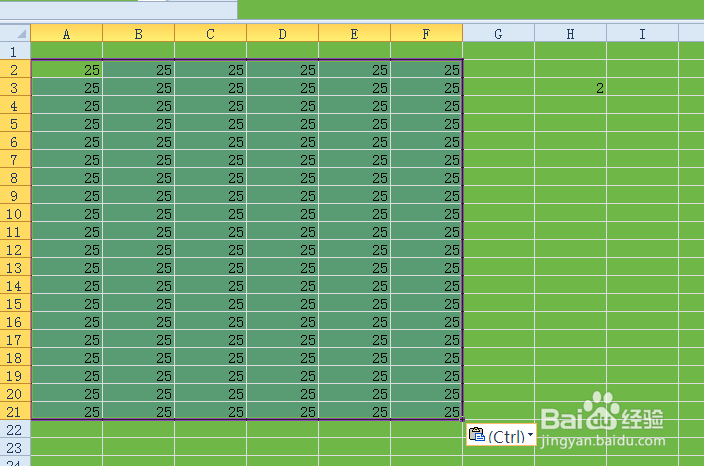The width and height of the screenshot is (704, 466).
Task: Select column A header
Action: pyautogui.click(x=66, y=33)
